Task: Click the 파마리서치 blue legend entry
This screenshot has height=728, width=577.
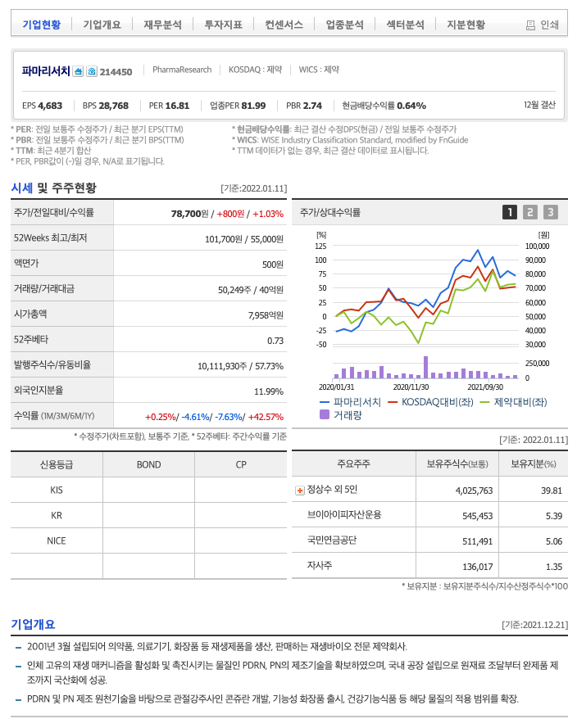Action: click(350, 402)
